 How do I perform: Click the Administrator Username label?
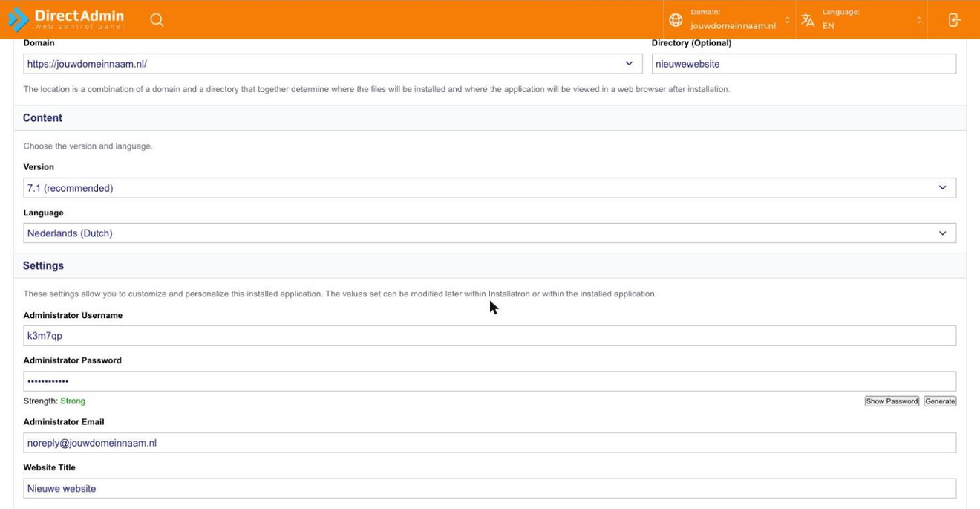[x=73, y=315]
